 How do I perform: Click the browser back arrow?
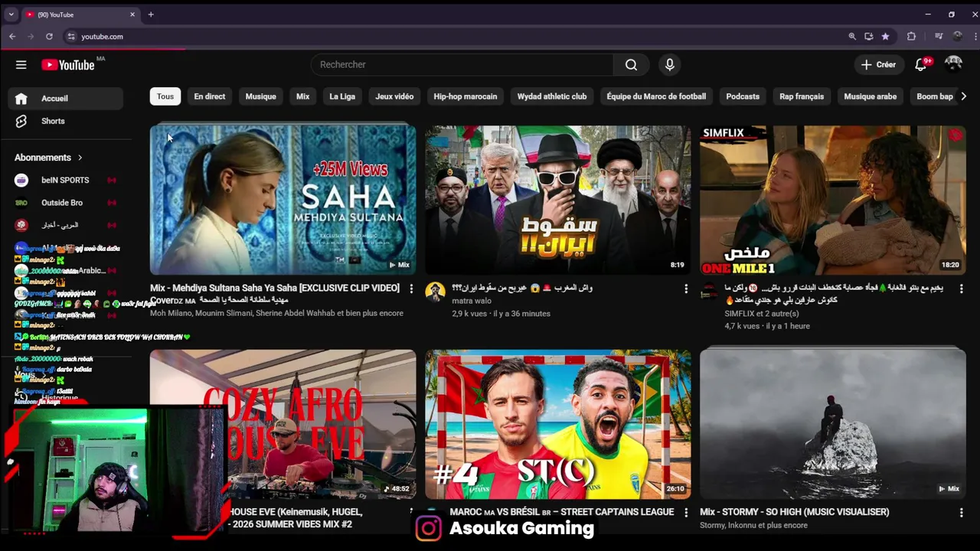12,36
